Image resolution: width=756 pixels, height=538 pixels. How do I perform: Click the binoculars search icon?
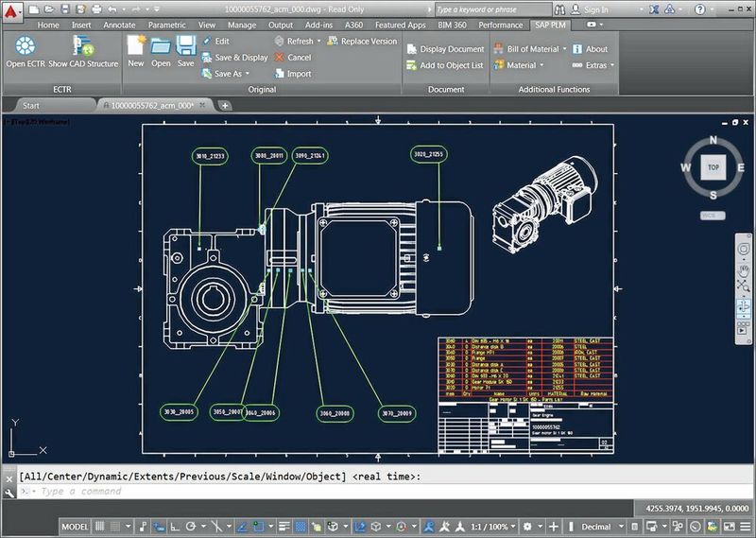(559, 9)
